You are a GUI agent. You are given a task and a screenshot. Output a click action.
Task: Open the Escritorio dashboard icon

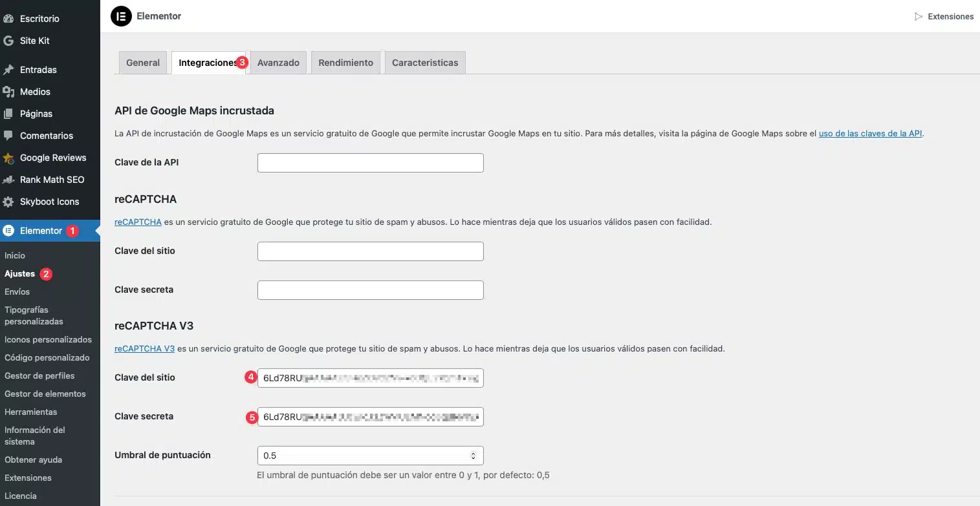click(9, 18)
